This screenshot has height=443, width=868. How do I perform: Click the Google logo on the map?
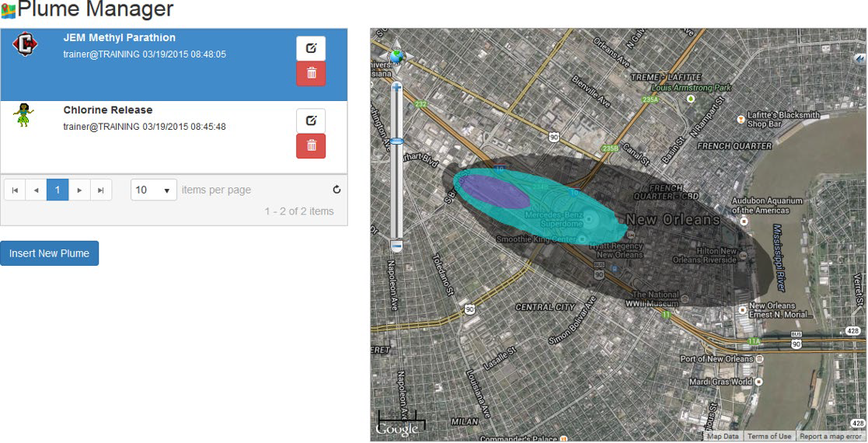click(x=397, y=430)
